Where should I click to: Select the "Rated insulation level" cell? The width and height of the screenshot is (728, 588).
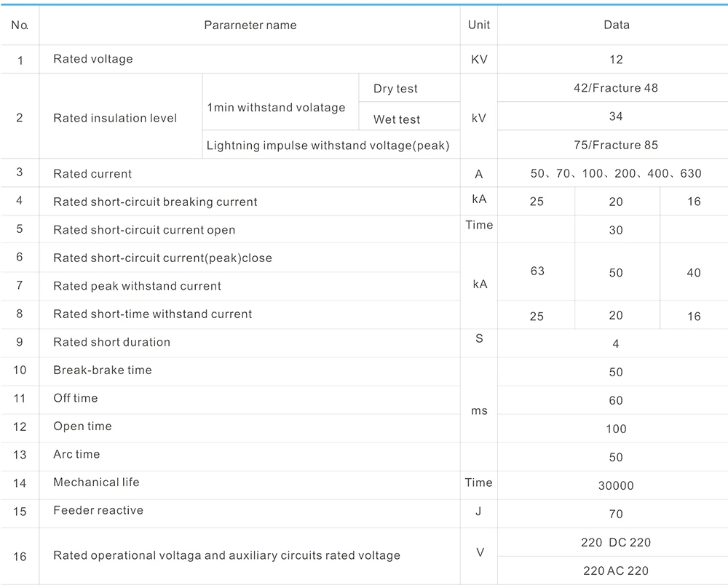(115, 118)
